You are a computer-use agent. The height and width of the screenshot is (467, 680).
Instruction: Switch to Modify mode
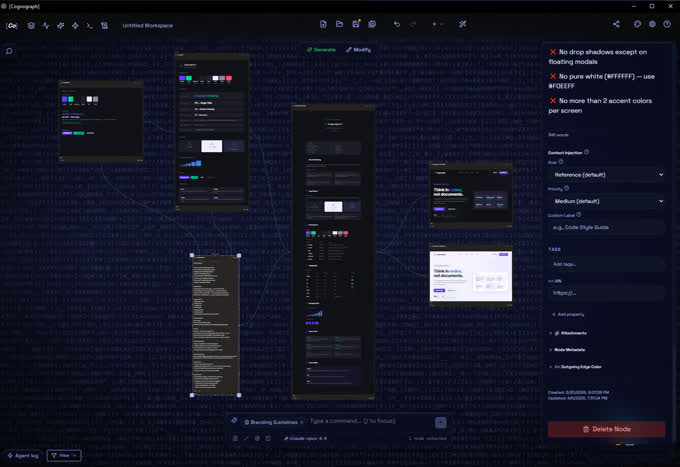358,50
